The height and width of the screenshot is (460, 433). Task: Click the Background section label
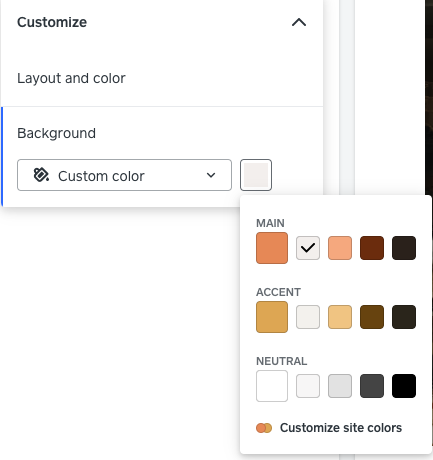(56, 133)
